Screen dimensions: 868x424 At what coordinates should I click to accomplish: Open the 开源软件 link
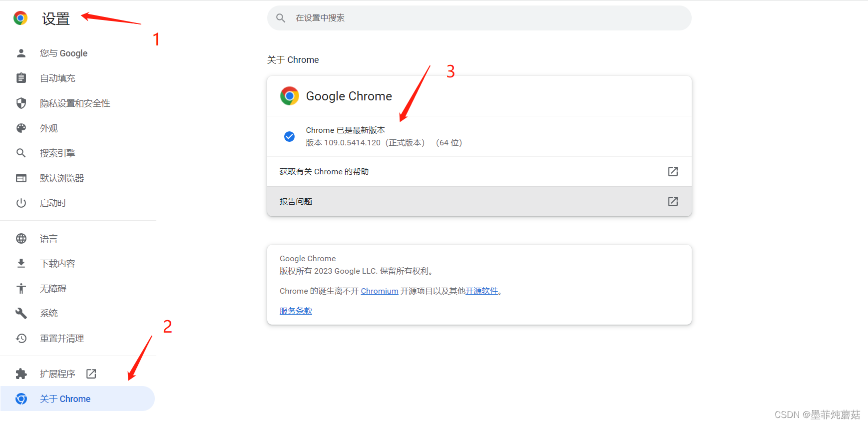pos(482,291)
